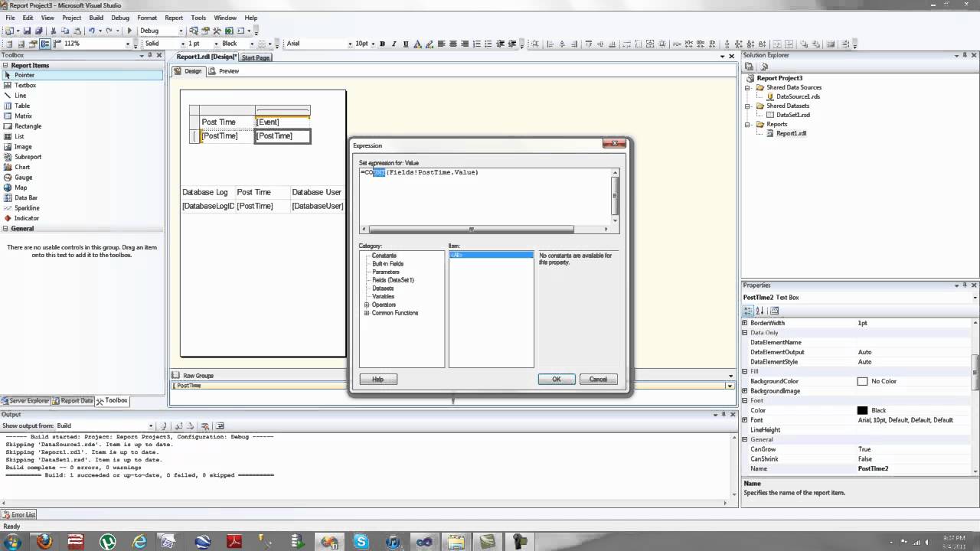Click the Cut scissors icon
The width and height of the screenshot is (980, 551).
tap(53, 31)
